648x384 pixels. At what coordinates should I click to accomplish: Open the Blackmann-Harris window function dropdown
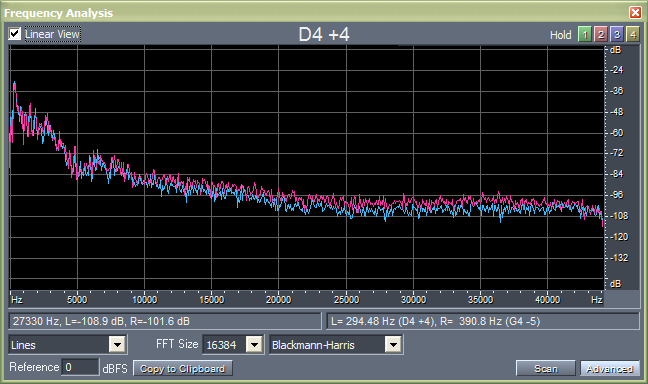pyautogui.click(x=393, y=344)
